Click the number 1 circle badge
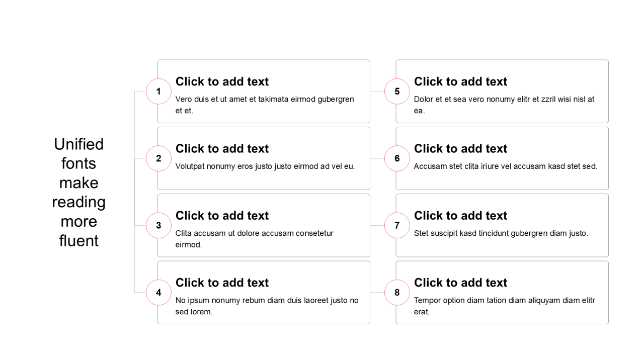Image resolution: width=644 pixels, height=362 pixels. click(x=158, y=92)
